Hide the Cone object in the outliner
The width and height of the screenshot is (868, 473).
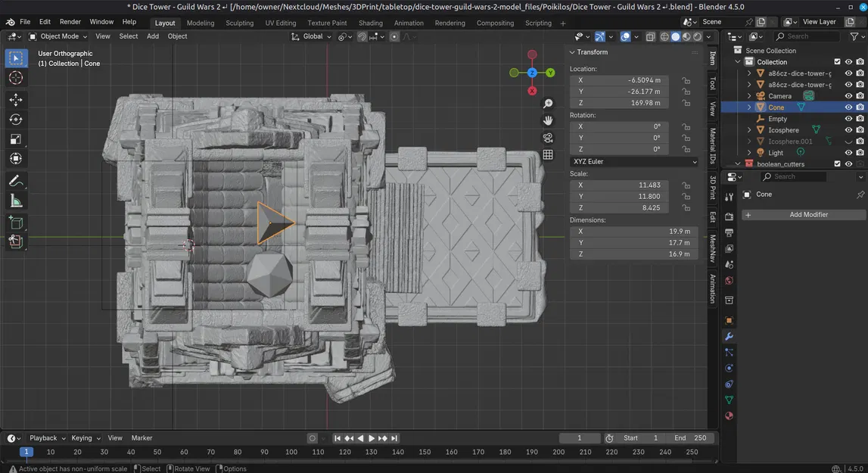[x=848, y=107]
